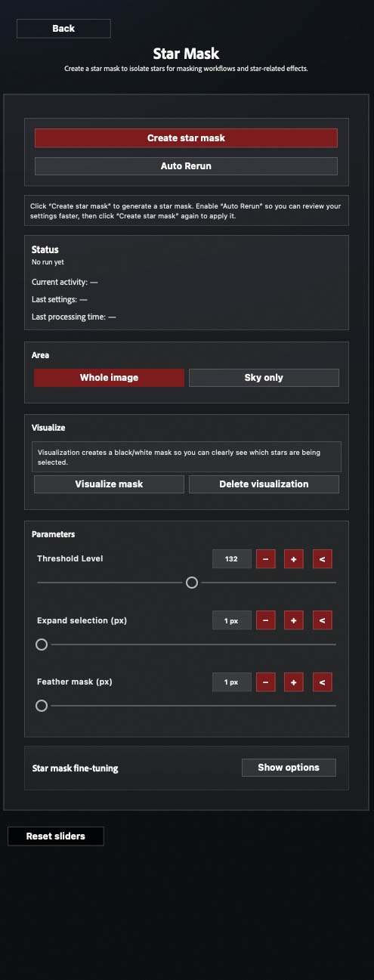This screenshot has height=980, width=374.
Task: Select Whole image area option
Action: 109,378
